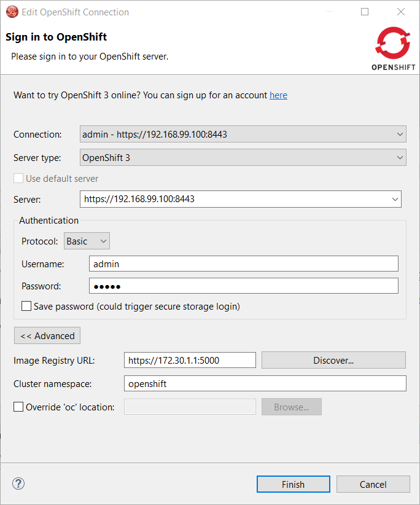Click the Finish button

click(293, 484)
